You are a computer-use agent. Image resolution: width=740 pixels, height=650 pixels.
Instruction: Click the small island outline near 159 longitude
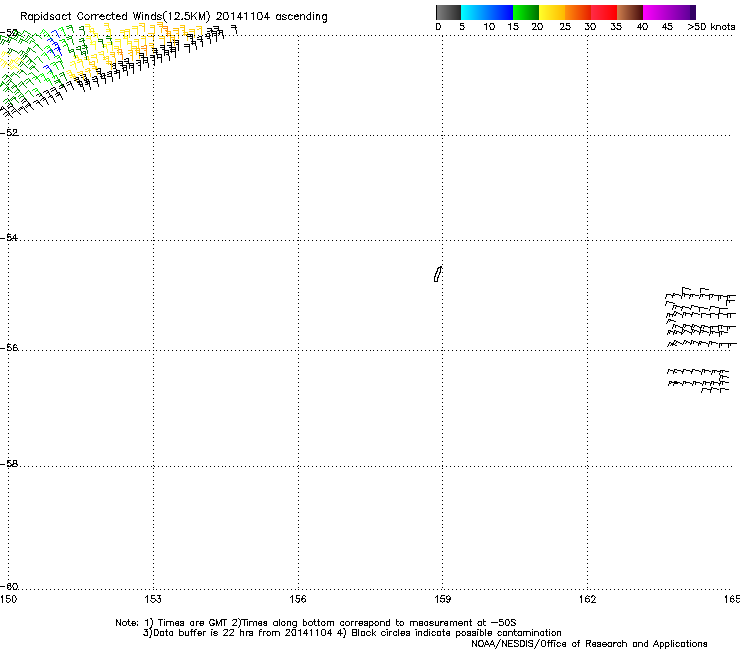437,274
